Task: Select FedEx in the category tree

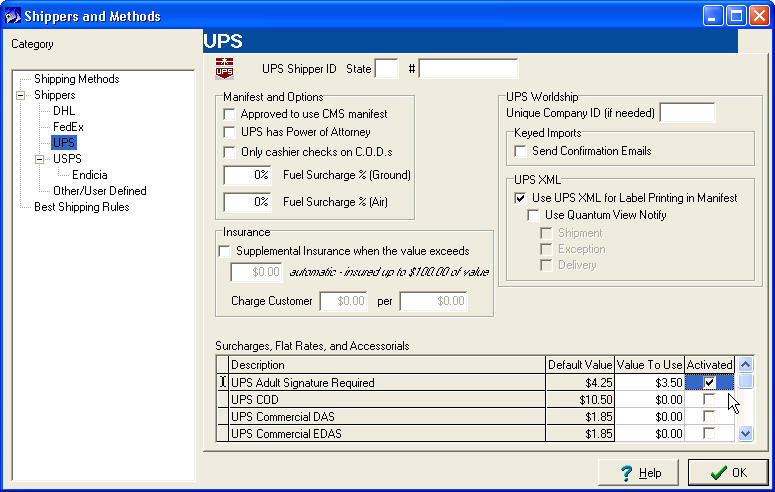Action: point(68,127)
